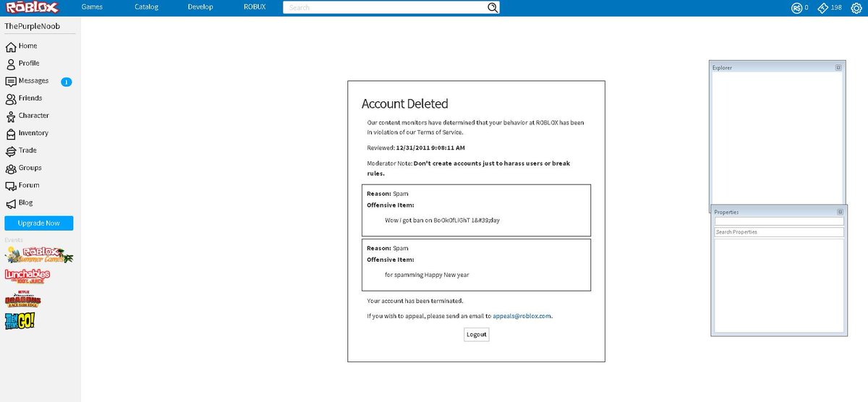The height and width of the screenshot is (402, 868).
Task: Open the ROBUX menu item
Action: (x=255, y=7)
